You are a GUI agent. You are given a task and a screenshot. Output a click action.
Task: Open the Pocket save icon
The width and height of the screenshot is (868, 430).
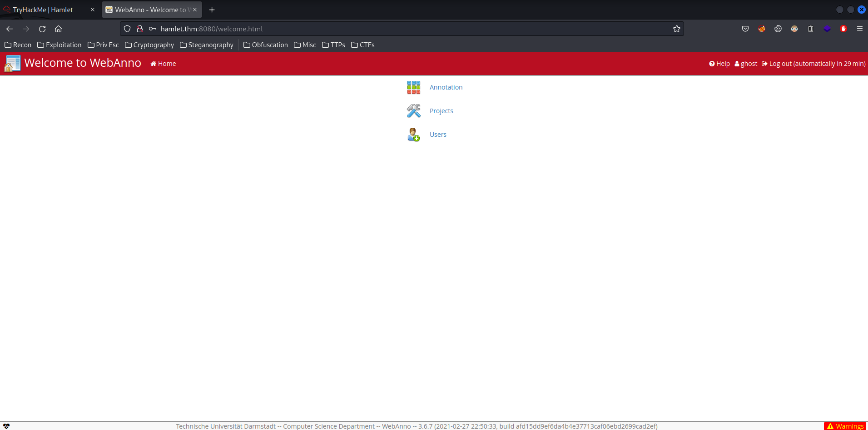point(745,29)
